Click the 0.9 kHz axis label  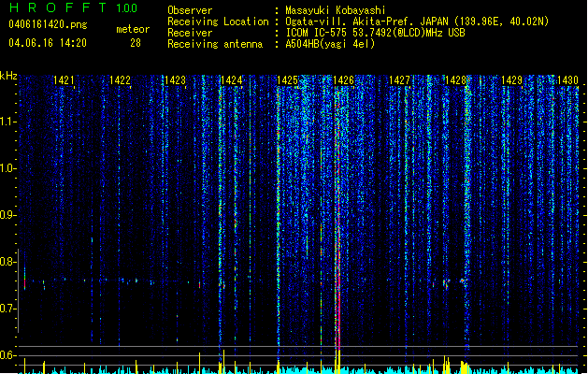point(7,215)
